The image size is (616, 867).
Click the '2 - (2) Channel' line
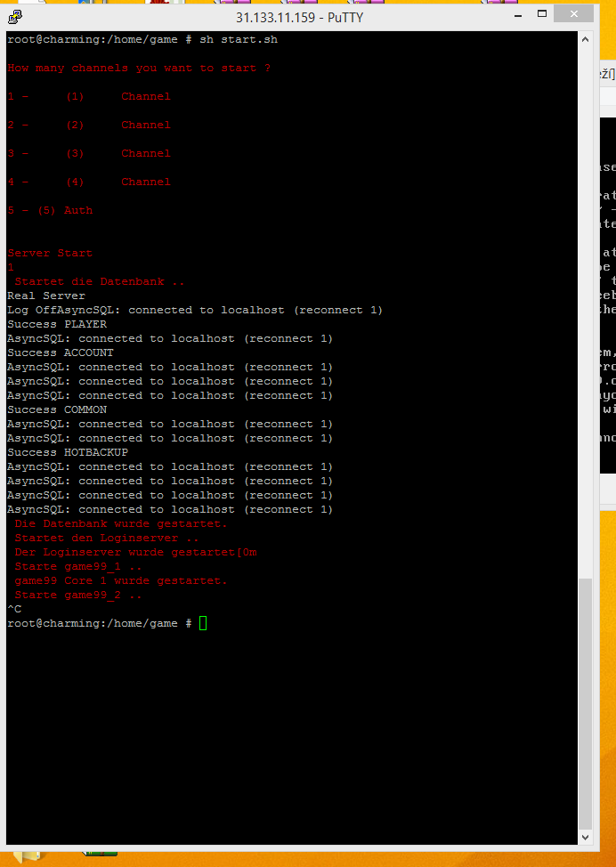coord(89,125)
